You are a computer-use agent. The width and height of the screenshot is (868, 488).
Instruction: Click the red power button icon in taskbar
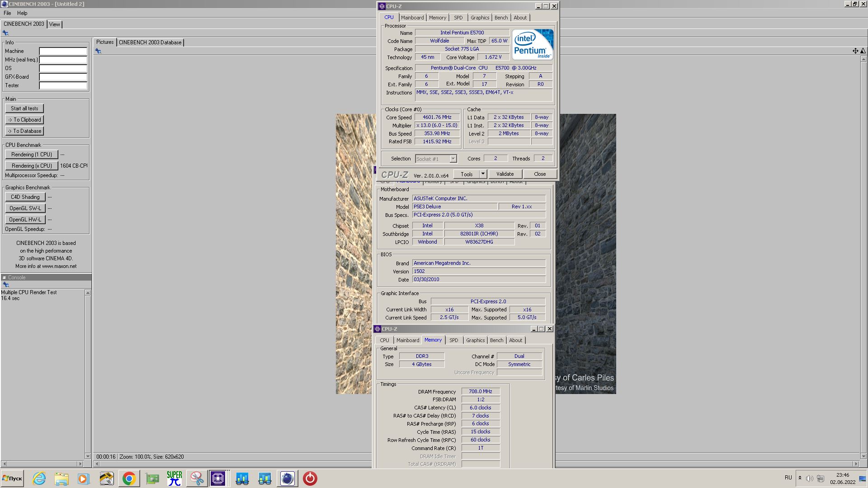coord(310,479)
